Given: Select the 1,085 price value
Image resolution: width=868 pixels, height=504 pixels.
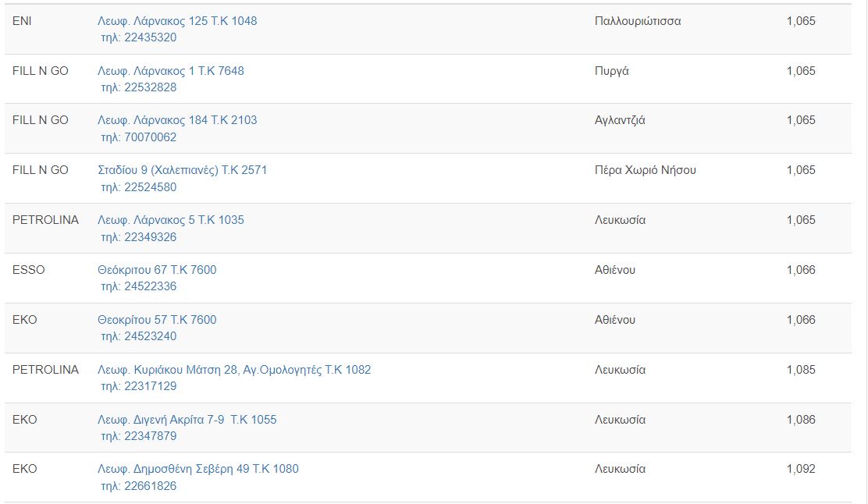Looking at the screenshot, I should click(x=801, y=369).
